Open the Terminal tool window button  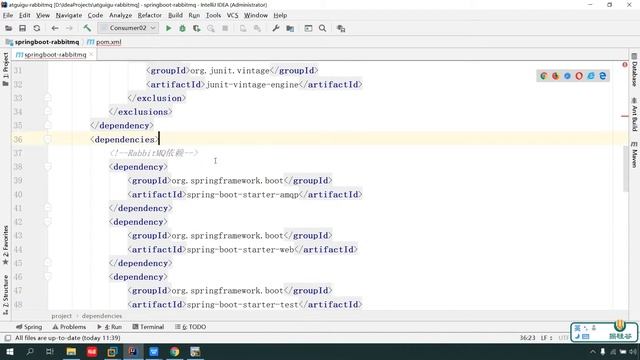tap(148, 327)
